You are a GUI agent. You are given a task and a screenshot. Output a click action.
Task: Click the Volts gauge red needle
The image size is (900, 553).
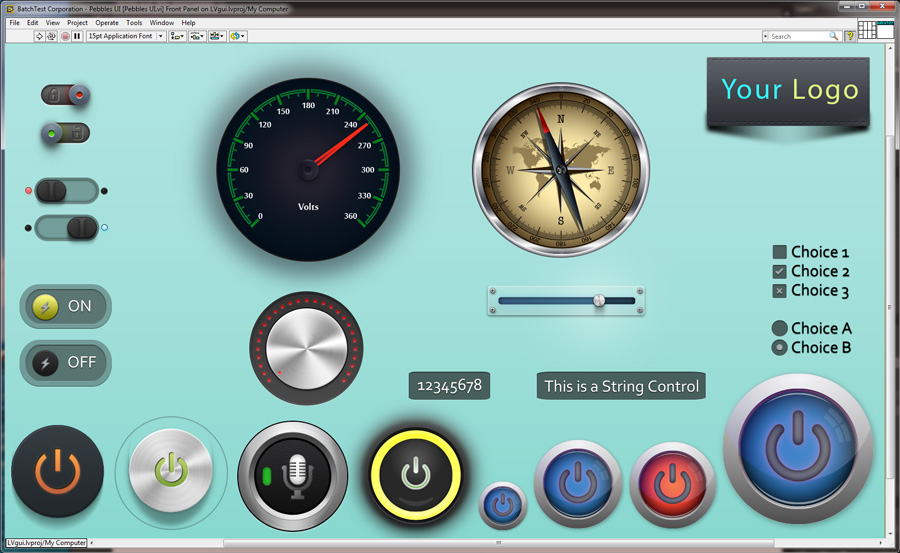[341, 145]
